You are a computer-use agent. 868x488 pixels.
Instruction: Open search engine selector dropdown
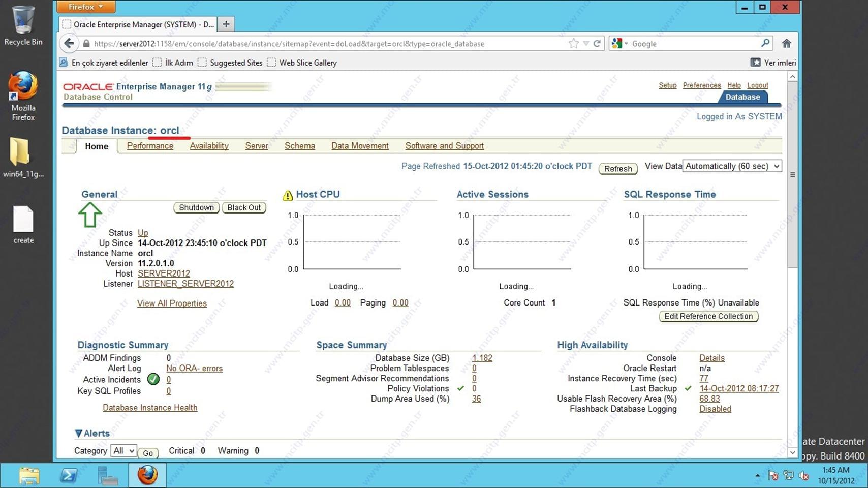point(620,44)
